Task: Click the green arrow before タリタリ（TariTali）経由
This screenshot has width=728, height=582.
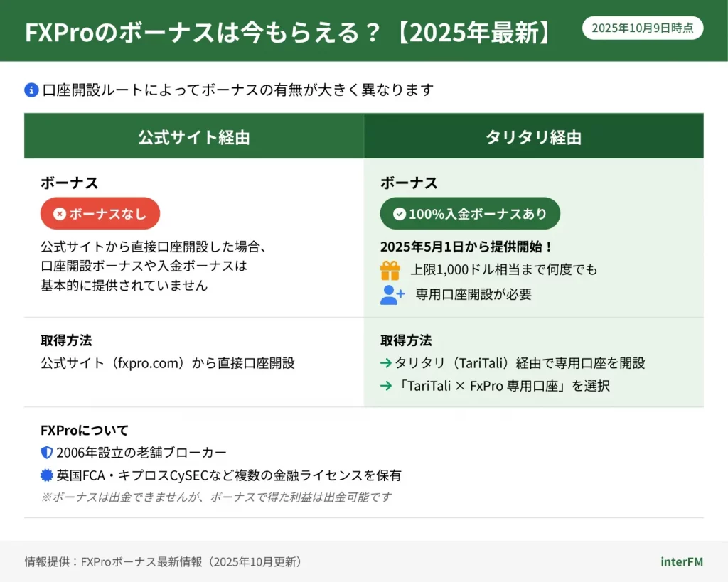Action: pos(386,364)
